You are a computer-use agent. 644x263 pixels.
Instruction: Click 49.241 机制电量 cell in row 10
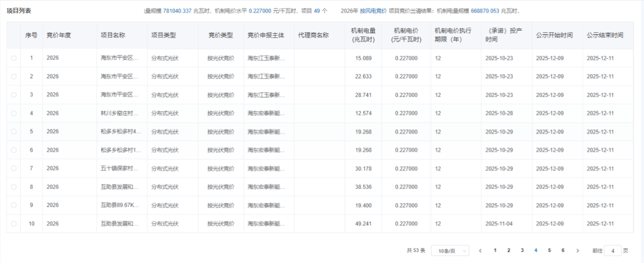coord(363,224)
